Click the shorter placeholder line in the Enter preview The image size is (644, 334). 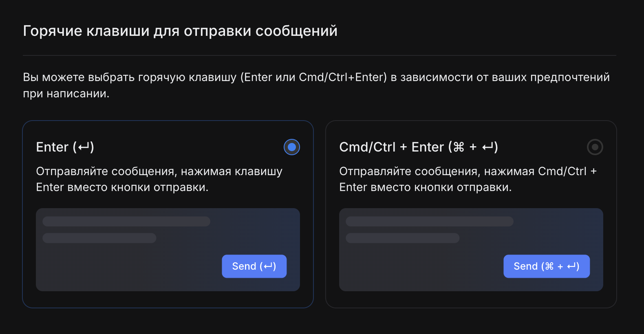(x=99, y=238)
